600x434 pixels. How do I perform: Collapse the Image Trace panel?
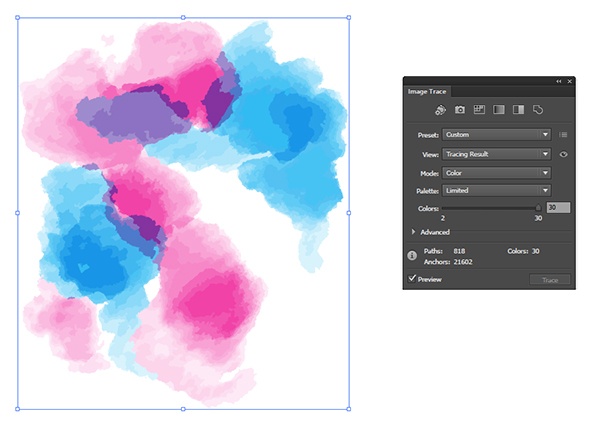click(x=559, y=81)
